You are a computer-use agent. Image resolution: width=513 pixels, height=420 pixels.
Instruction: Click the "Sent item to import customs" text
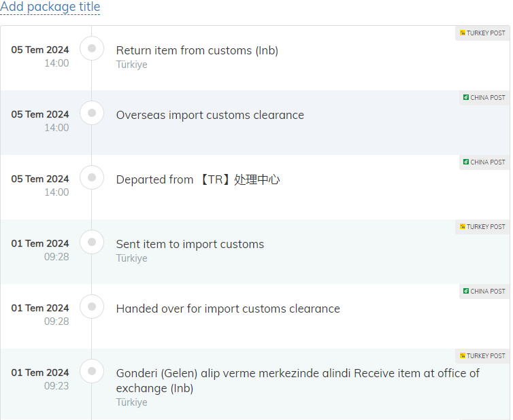(190, 244)
